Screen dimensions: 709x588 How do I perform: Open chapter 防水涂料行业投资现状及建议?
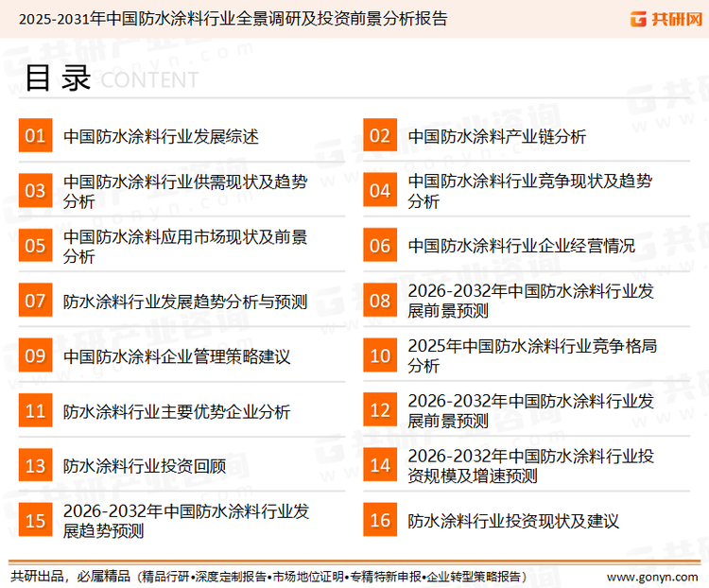pyautogui.click(x=513, y=521)
